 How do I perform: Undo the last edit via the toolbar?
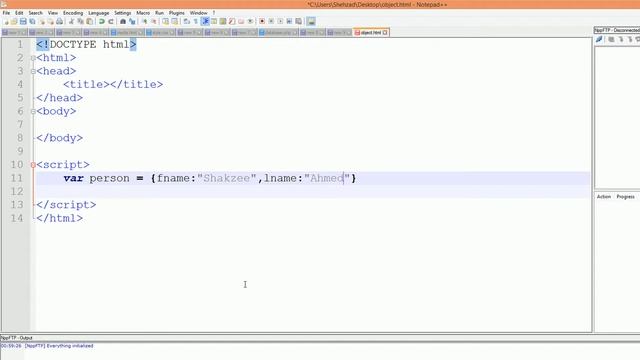click(102, 21)
